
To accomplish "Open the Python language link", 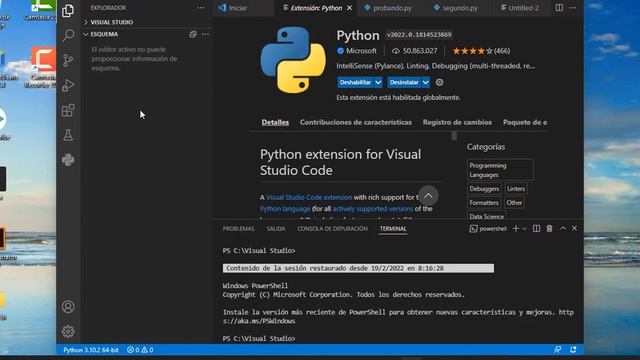I will pos(285,209).
